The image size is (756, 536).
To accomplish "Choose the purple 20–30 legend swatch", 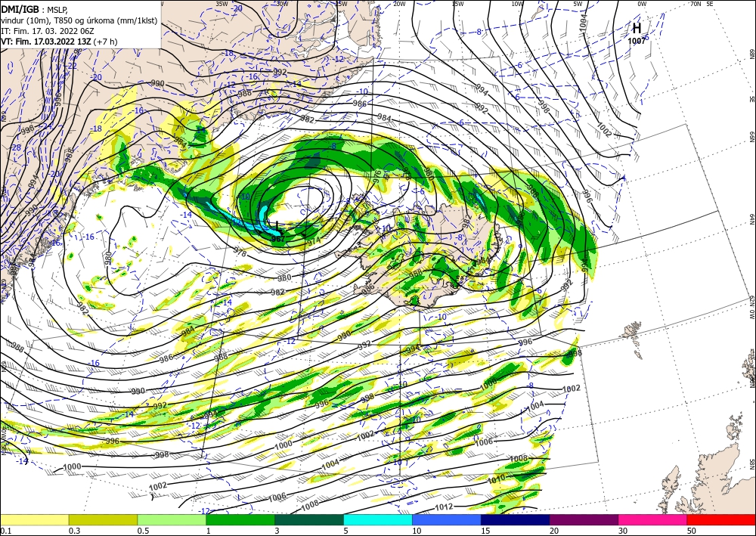I will click(x=584, y=519).
